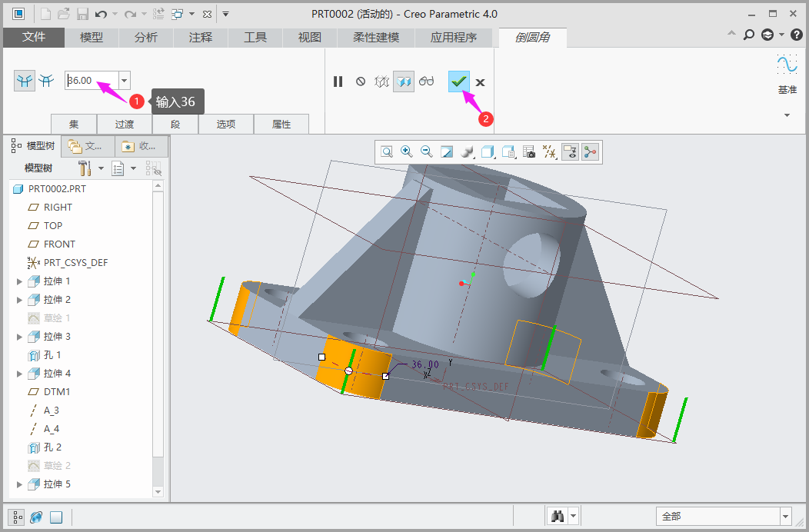Image resolution: width=809 pixels, height=532 pixels.
Task: Toggle the spin center display icon
Action: coord(590,152)
